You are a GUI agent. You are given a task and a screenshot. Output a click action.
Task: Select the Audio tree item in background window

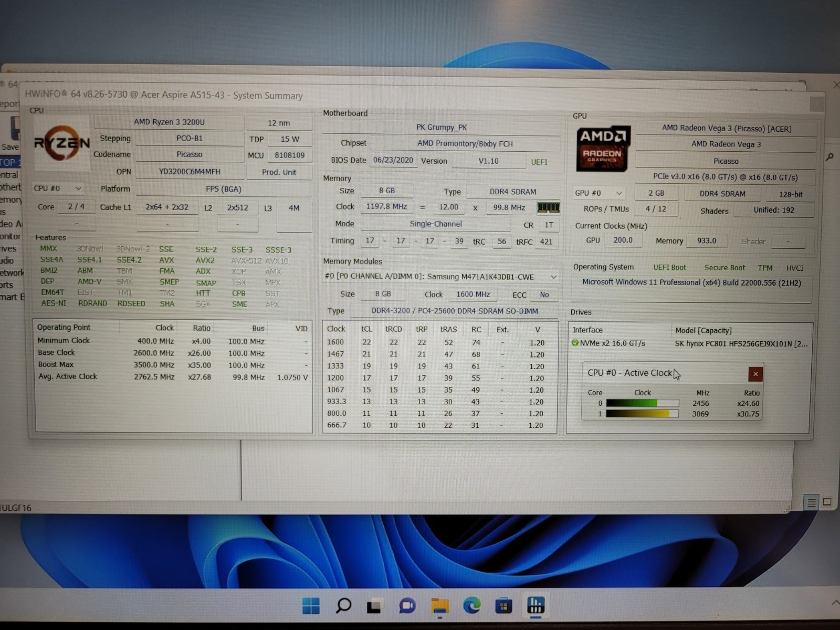coord(7,260)
